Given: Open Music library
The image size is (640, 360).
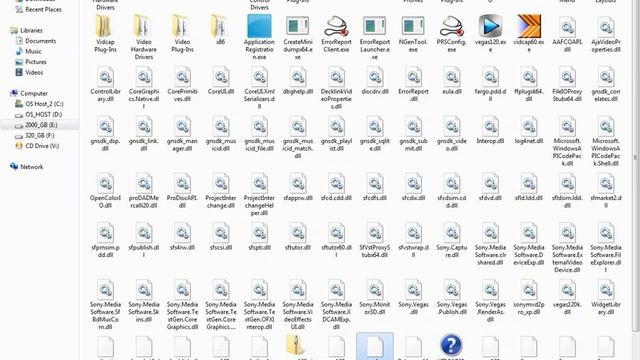Looking at the screenshot, I should click(x=33, y=51).
